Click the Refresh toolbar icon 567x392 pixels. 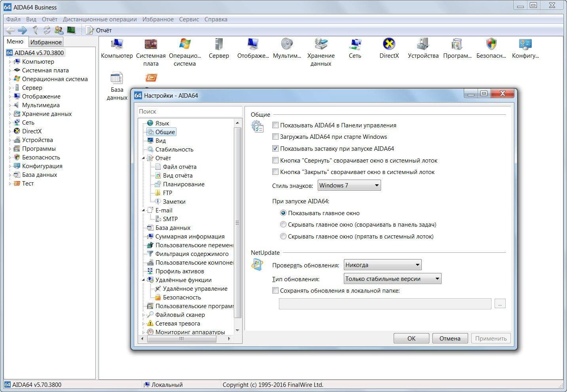click(47, 30)
